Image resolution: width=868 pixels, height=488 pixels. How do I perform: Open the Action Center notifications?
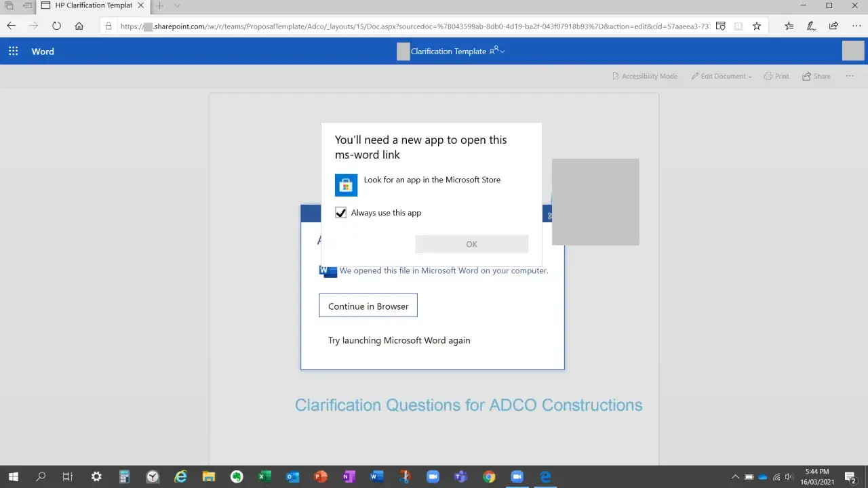tap(850, 476)
